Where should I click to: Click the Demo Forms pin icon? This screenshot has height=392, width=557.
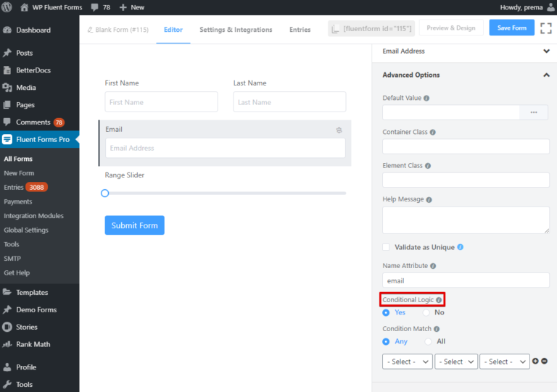click(x=7, y=309)
